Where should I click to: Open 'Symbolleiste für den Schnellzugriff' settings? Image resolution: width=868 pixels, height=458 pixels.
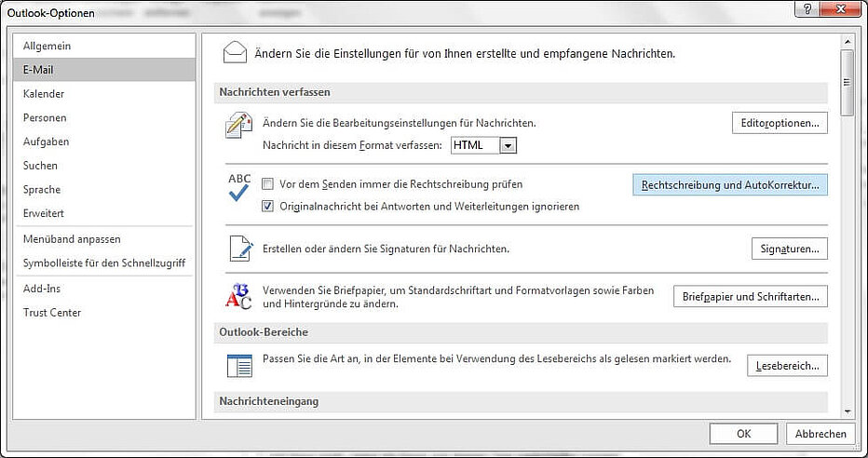(x=104, y=263)
